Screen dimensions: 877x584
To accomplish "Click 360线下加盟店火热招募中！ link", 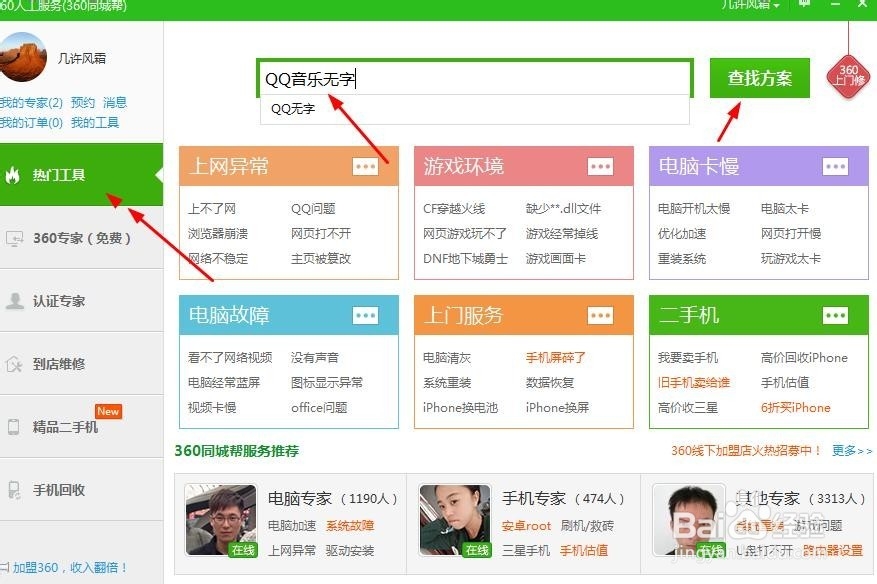I will tap(747, 450).
